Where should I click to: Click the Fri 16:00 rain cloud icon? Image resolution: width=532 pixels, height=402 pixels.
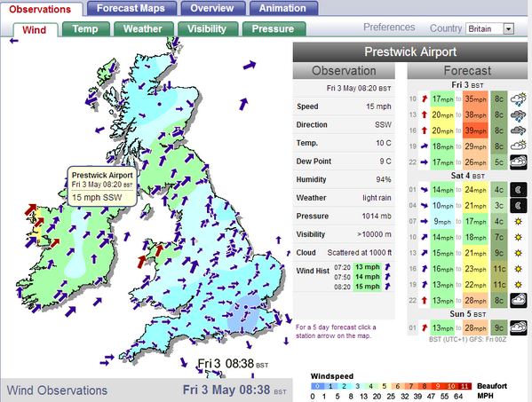[x=518, y=130]
